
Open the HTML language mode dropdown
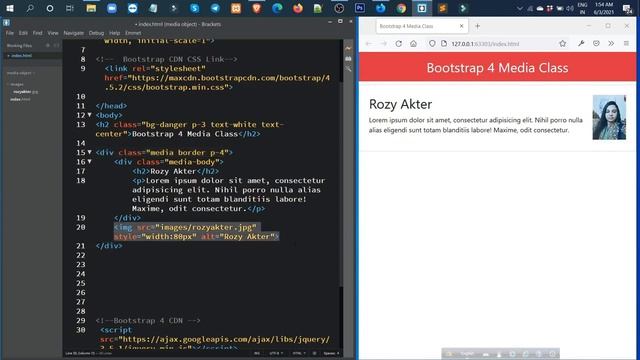(x=299, y=353)
